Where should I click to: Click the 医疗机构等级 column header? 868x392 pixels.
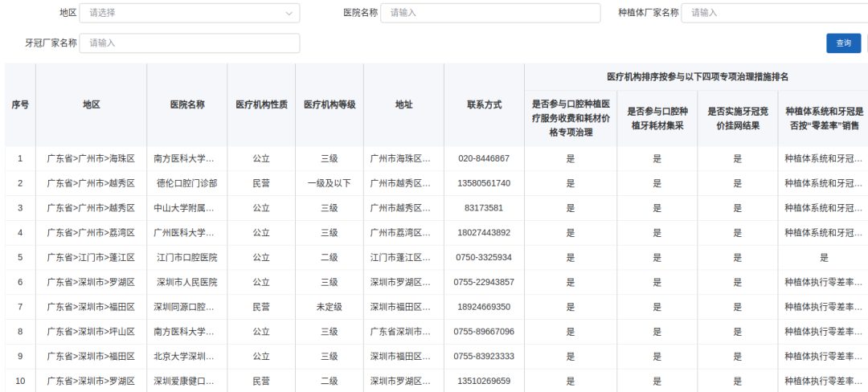click(x=330, y=104)
